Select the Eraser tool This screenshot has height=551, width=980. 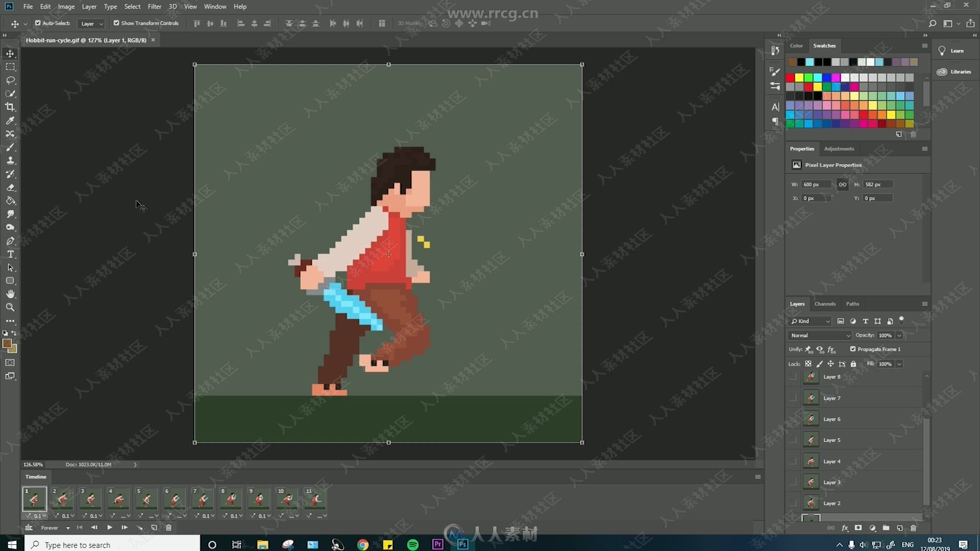(x=10, y=187)
